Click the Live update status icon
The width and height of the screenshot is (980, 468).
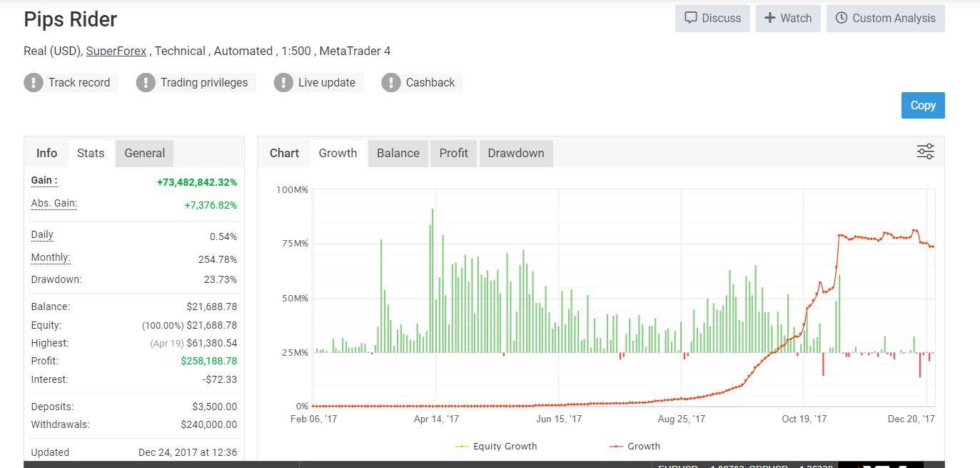click(283, 83)
